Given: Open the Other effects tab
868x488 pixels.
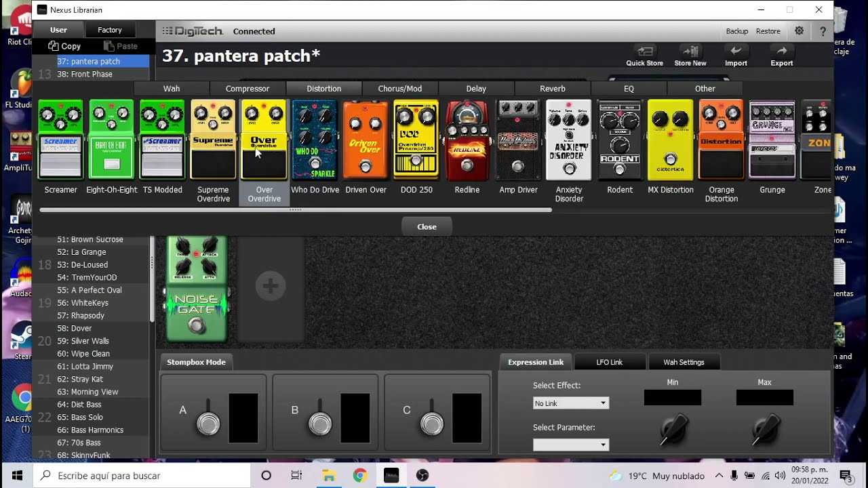Looking at the screenshot, I should pos(705,88).
